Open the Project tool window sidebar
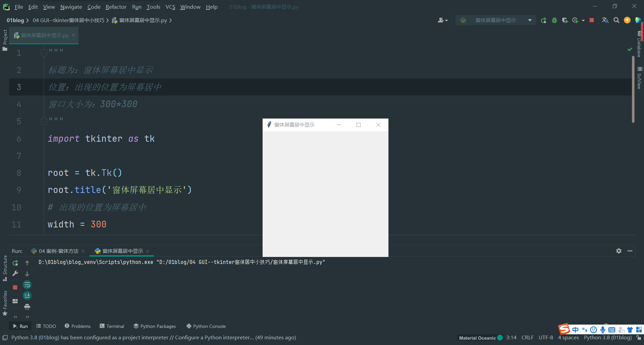 tap(5, 40)
